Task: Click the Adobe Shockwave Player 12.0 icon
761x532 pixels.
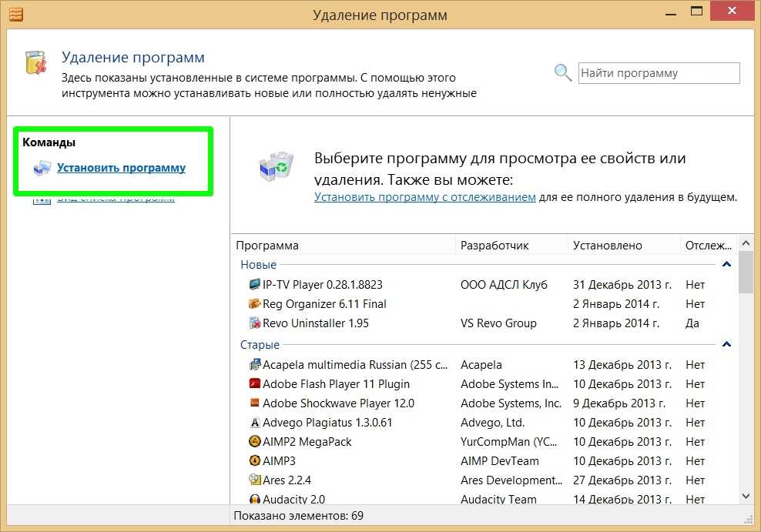Action: pos(255,403)
